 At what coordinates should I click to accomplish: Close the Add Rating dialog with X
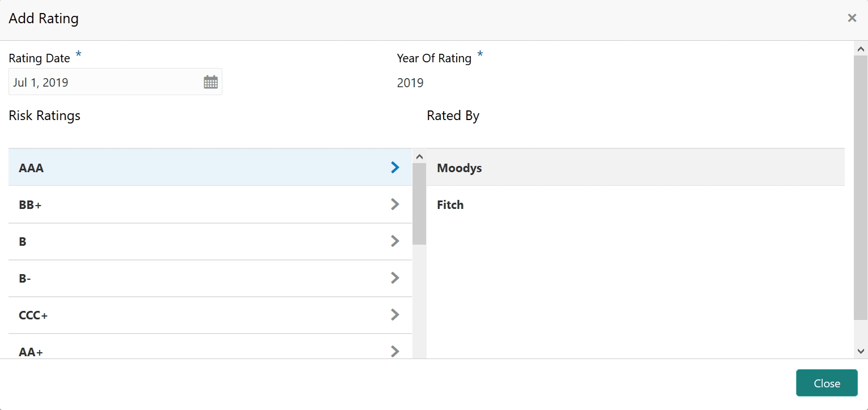coord(852,18)
